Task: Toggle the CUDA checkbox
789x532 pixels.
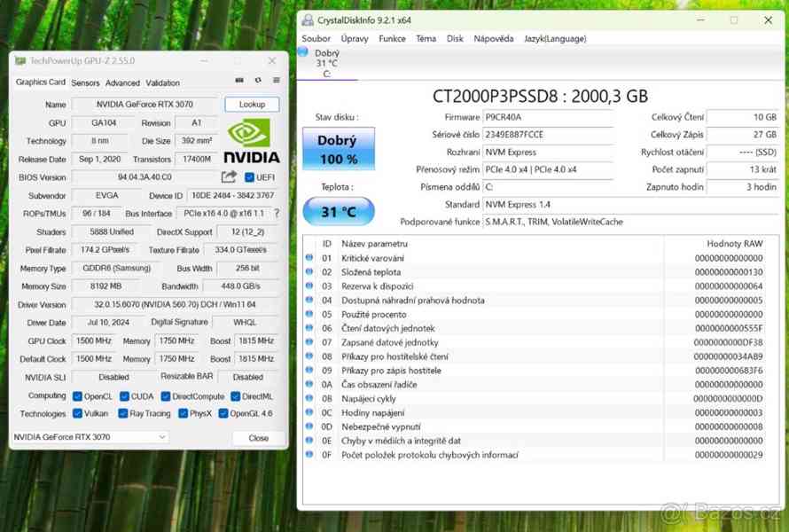Action: point(124,396)
